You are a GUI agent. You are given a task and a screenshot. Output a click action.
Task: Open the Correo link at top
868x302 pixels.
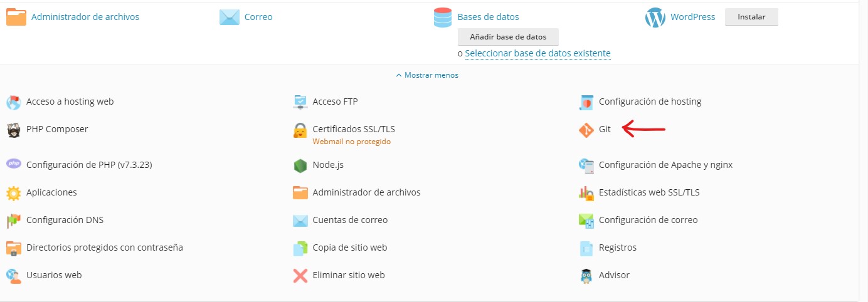(x=258, y=18)
